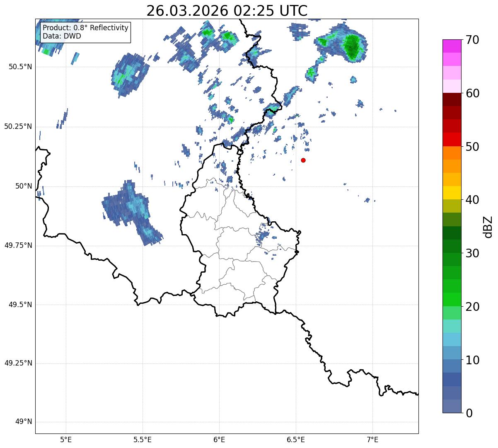
Task: Pick the bright green swatch above 20
Action: [452, 300]
